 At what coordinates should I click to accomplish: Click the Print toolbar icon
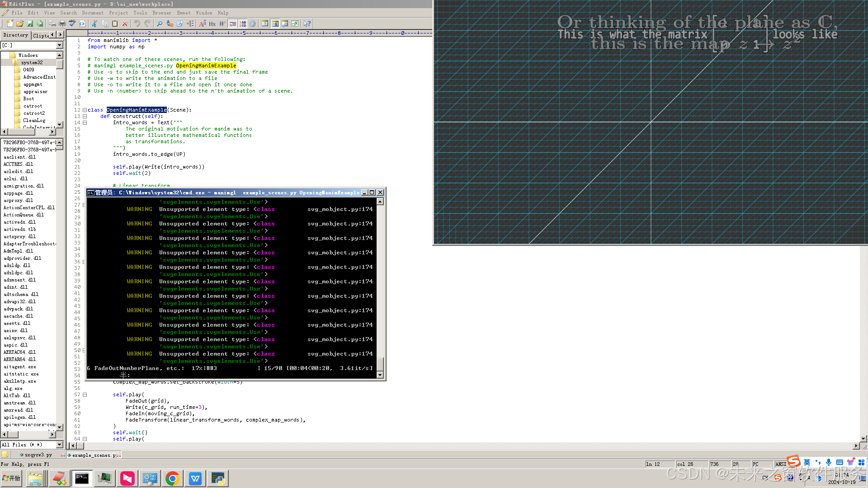(x=62, y=23)
